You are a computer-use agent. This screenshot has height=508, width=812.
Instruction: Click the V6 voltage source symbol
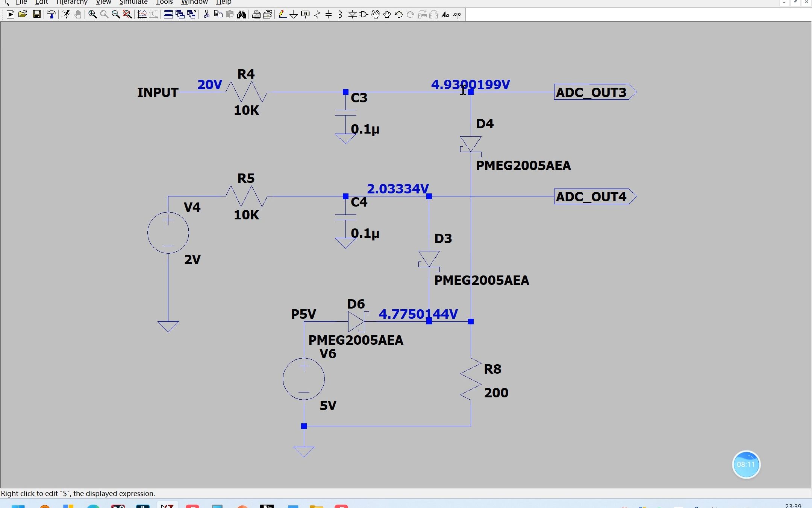pos(304,379)
